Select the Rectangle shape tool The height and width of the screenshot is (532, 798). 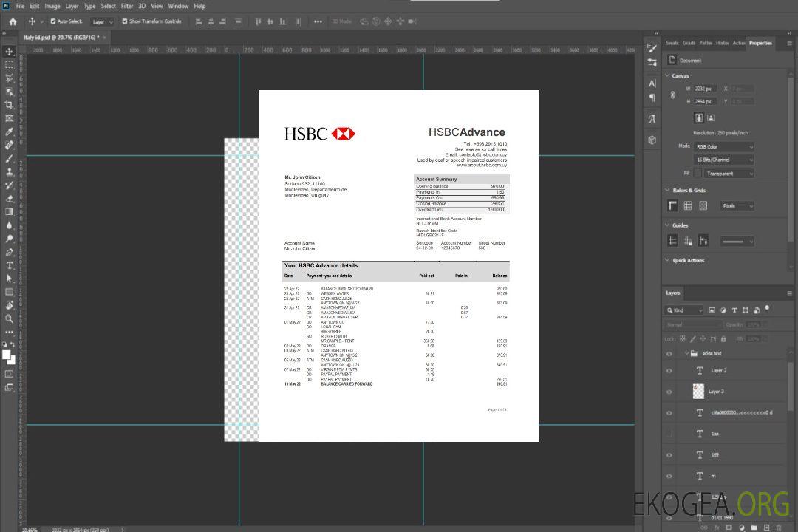[x=9, y=292]
